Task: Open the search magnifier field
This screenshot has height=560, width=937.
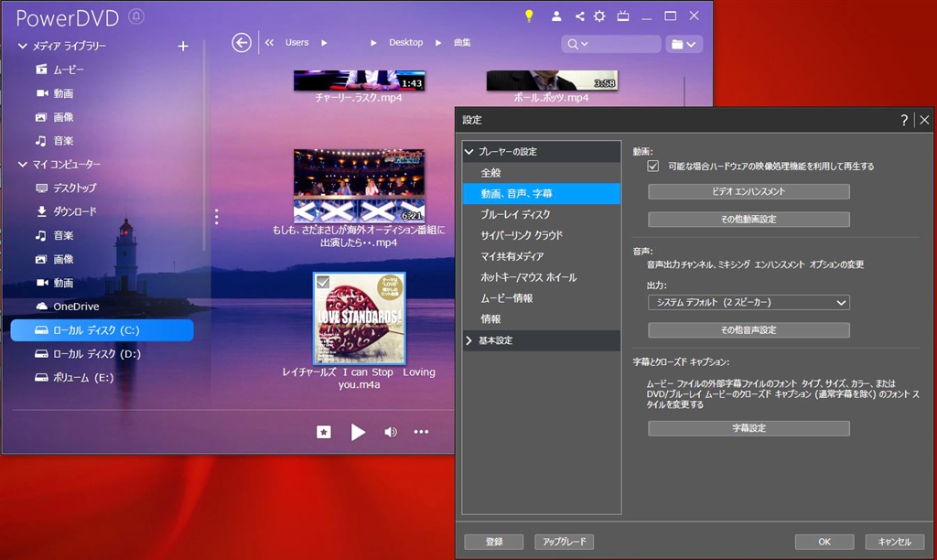Action: [610, 44]
